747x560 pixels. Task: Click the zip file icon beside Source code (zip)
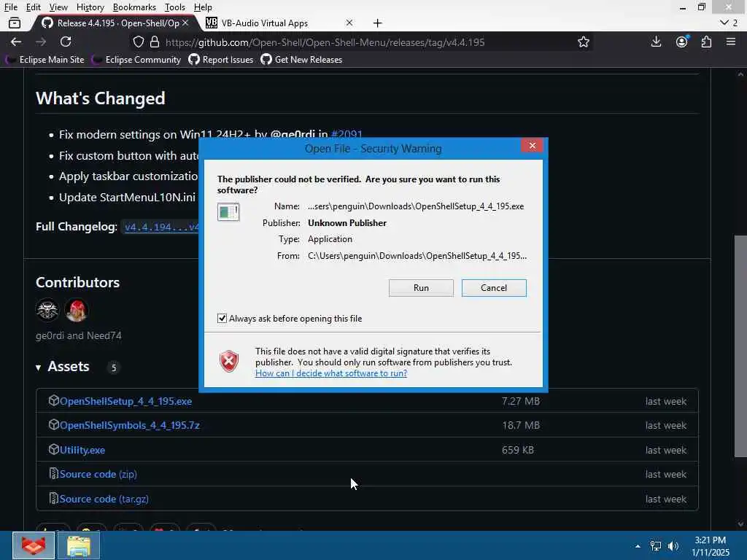[x=53, y=473]
